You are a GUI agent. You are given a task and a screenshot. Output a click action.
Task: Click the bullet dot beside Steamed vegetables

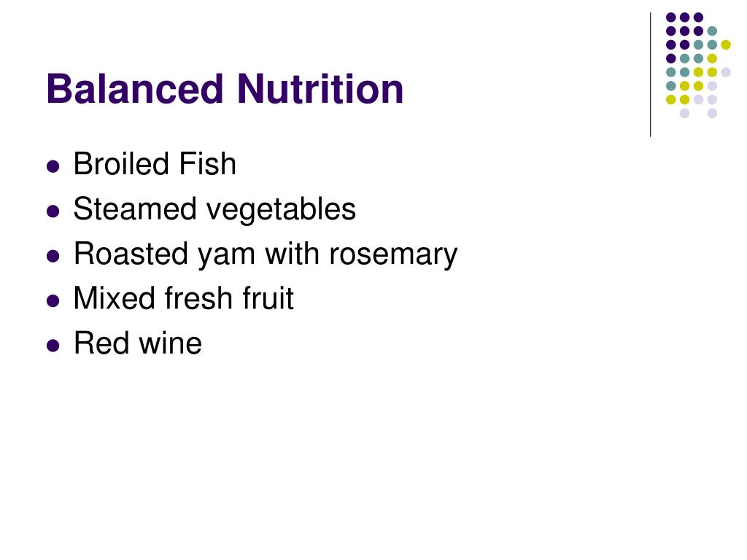(x=53, y=211)
